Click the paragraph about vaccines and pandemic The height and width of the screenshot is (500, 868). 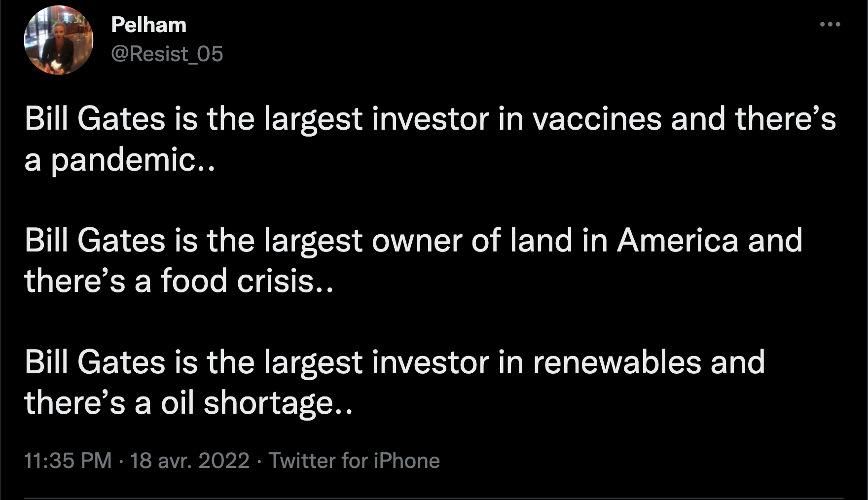(430, 140)
